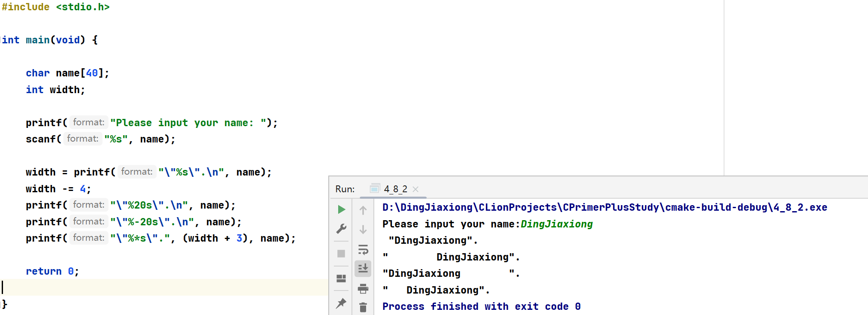This screenshot has height=315, width=868.
Task: Pin the Run tab with the pin icon
Action: [x=341, y=303]
